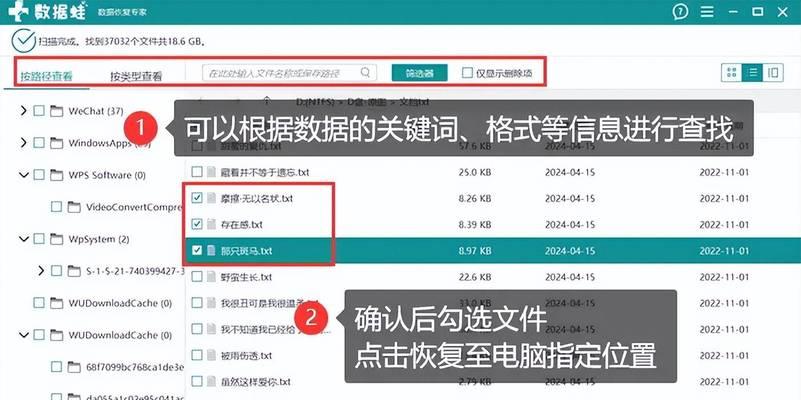Click the 22.6 KB size cell

pyautogui.click(x=475, y=277)
